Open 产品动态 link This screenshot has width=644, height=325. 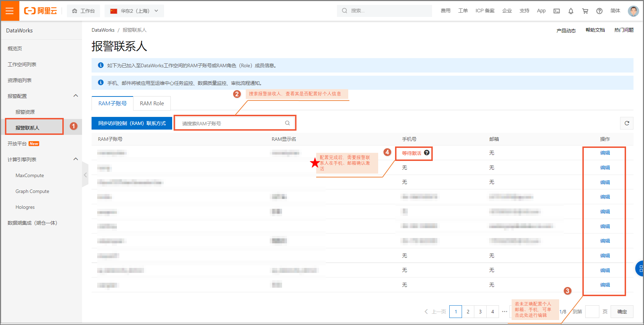pyautogui.click(x=566, y=30)
